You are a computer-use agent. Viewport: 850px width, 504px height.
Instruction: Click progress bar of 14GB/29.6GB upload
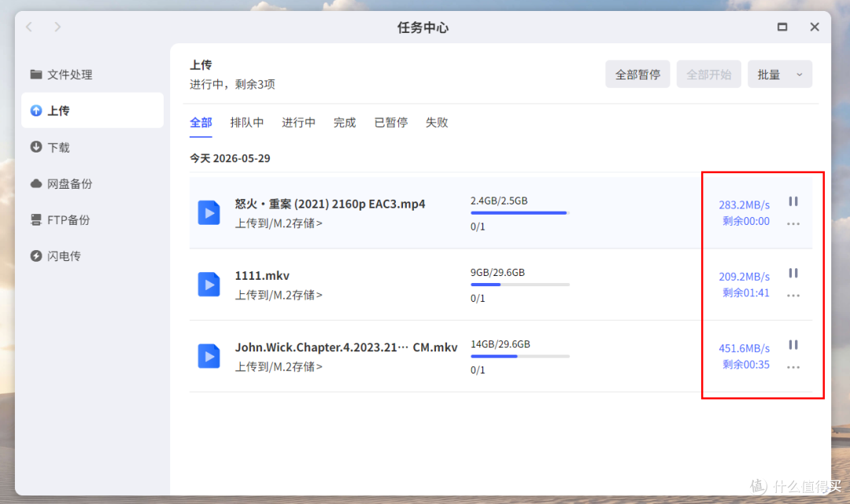coord(520,356)
